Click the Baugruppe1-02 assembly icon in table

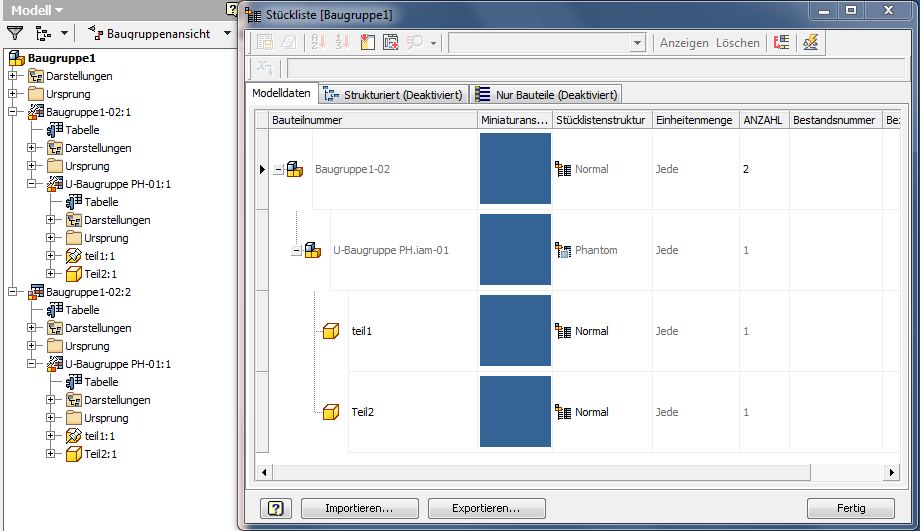[x=295, y=170]
